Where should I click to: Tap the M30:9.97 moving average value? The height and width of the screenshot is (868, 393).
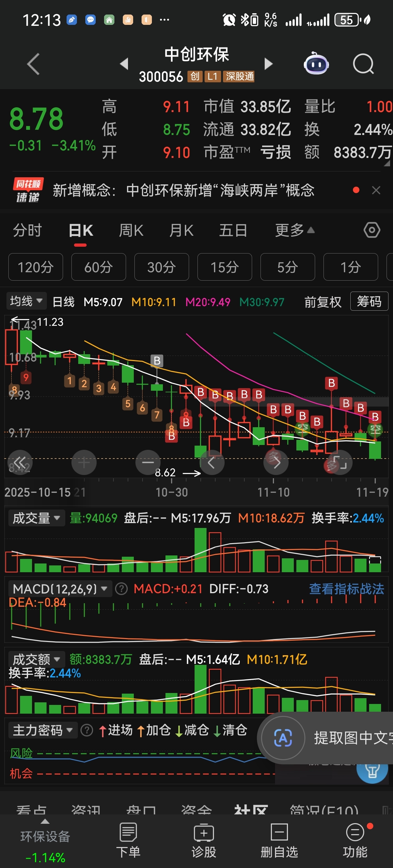(x=262, y=302)
